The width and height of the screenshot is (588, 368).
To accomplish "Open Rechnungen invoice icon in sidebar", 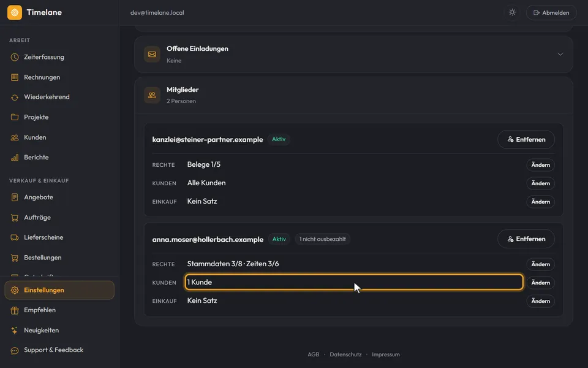I will click(x=15, y=77).
